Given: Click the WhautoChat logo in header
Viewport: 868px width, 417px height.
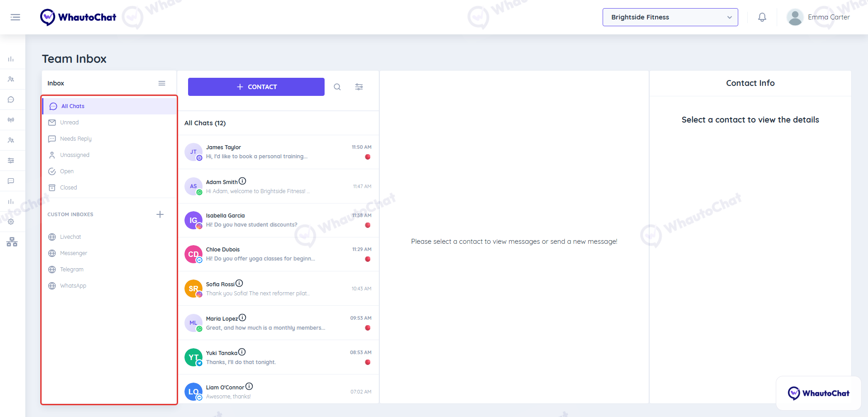Looking at the screenshot, I should pos(78,17).
